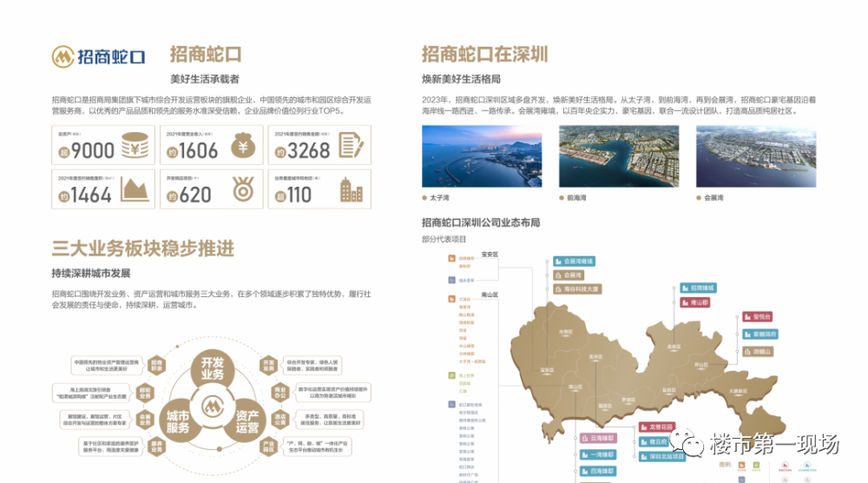Click the 宝安区 heading in project list

(490, 255)
